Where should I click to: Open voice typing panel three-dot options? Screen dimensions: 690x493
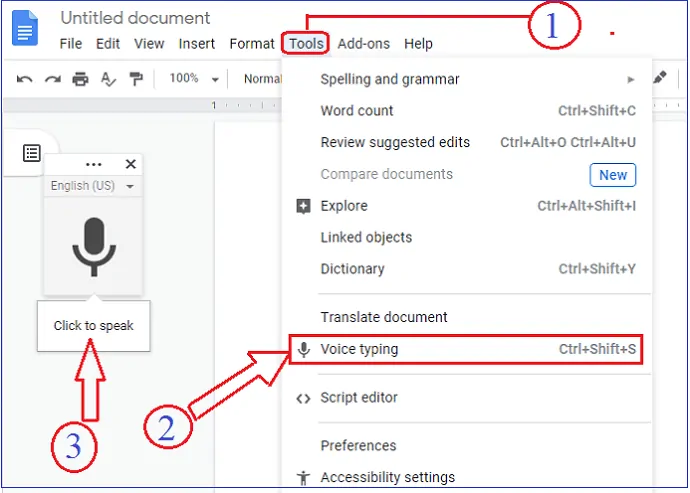click(93, 164)
